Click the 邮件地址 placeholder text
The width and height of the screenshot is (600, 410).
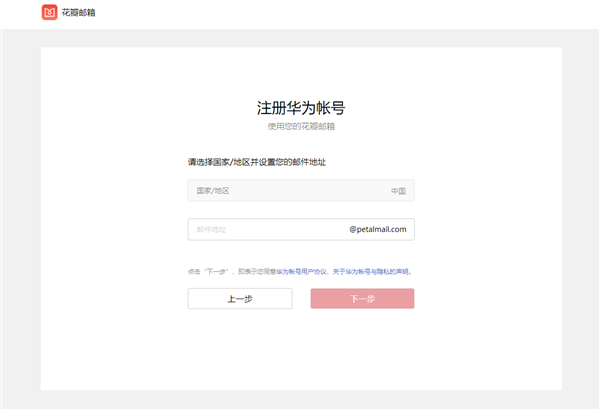211,229
